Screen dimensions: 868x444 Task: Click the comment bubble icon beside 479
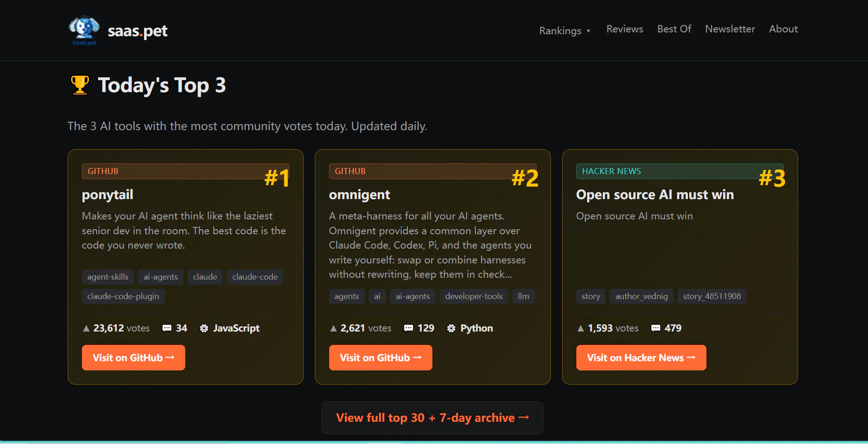click(656, 328)
